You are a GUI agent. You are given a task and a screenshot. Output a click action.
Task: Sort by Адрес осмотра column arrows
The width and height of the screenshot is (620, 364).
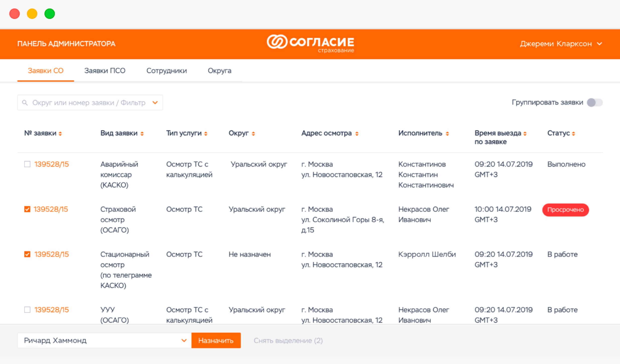pos(357,134)
